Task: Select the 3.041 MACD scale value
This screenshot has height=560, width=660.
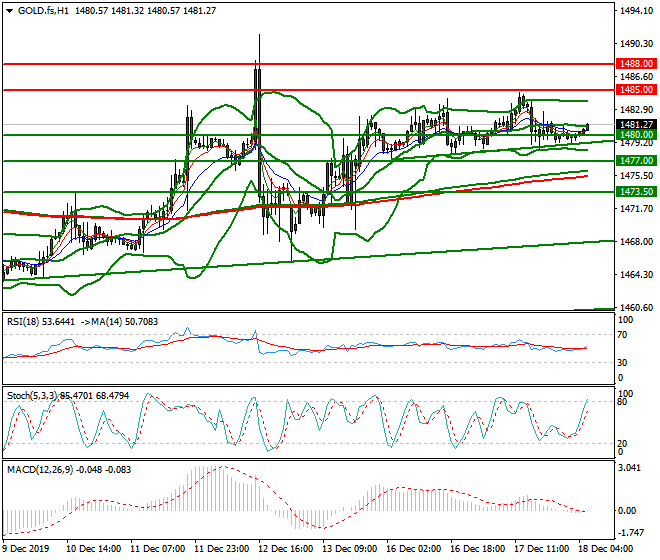Action: pos(629,468)
